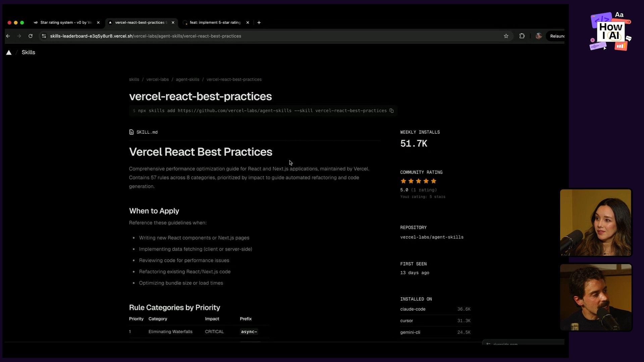644x362 pixels.
Task: Click the man's webcam video thumbnail
Action: point(596,297)
